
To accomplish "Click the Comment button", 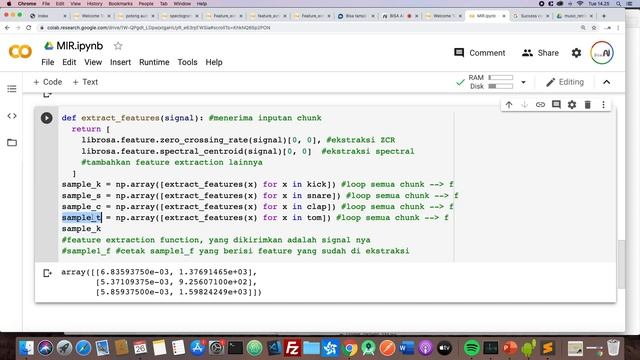I will tap(480, 53).
